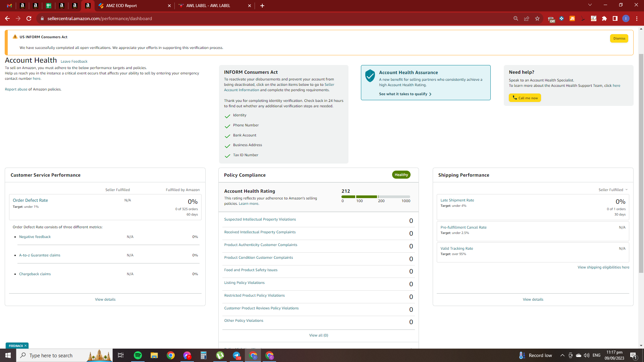The width and height of the screenshot is (644, 362).
Task: Expand See what it takes to qualify
Action: tap(405, 94)
